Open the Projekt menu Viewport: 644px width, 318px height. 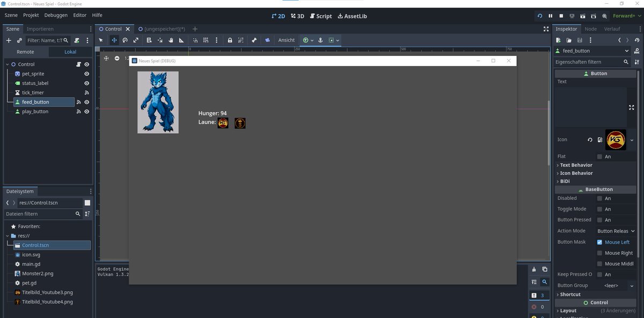(31, 16)
